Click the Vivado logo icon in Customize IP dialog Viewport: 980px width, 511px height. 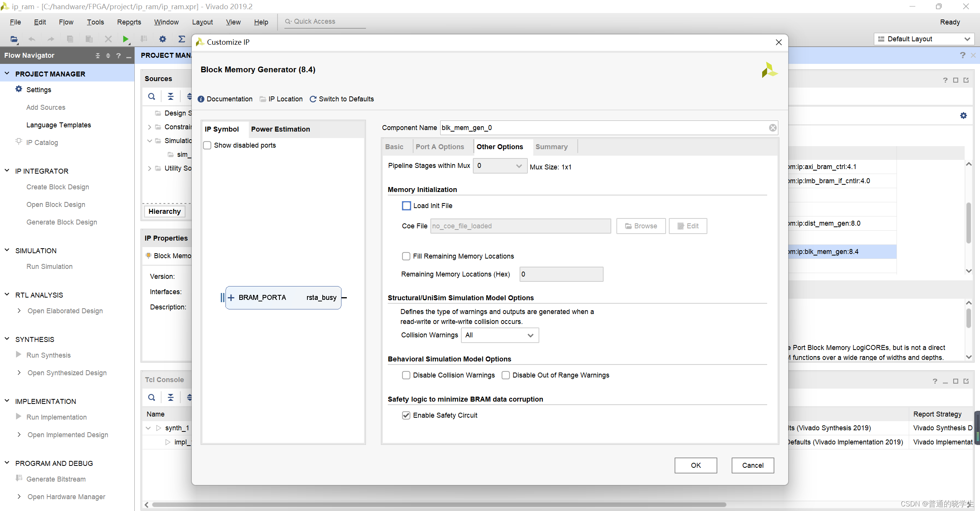768,71
